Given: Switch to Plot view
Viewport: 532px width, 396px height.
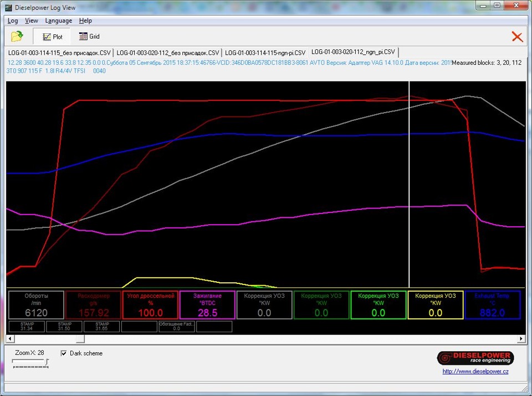Looking at the screenshot, I should 52,37.
